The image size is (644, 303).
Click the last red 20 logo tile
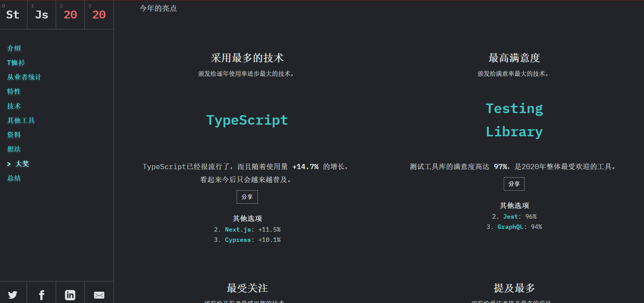point(99,15)
